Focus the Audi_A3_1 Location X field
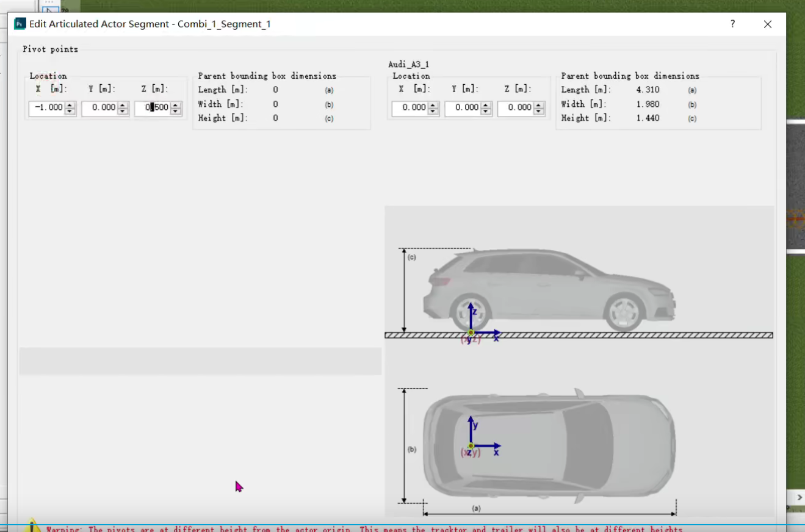Image resolution: width=805 pixels, height=532 pixels. tap(410, 108)
